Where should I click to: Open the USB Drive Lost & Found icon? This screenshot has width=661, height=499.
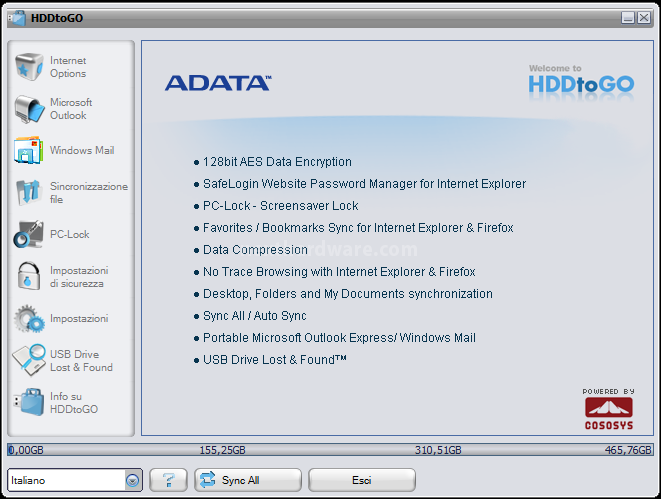29,360
